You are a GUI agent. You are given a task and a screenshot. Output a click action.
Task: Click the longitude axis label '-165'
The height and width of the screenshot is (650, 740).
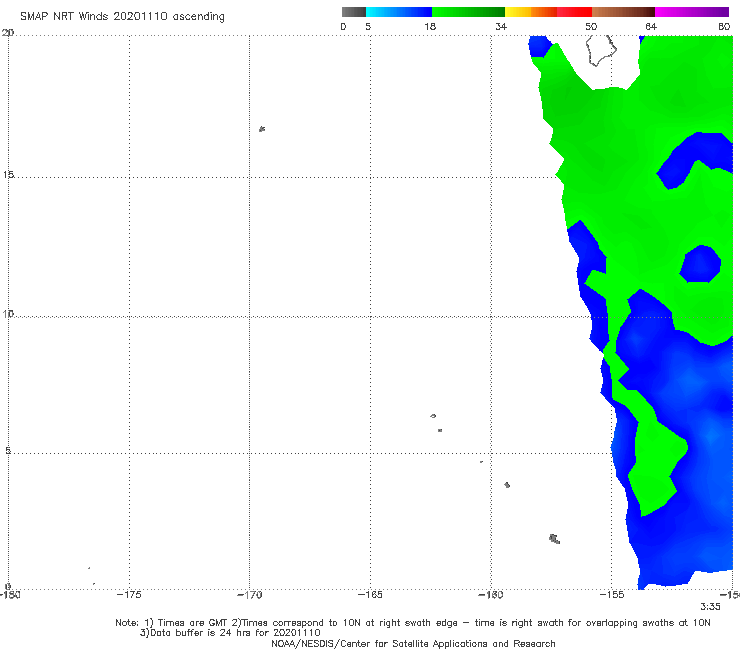(x=370, y=595)
